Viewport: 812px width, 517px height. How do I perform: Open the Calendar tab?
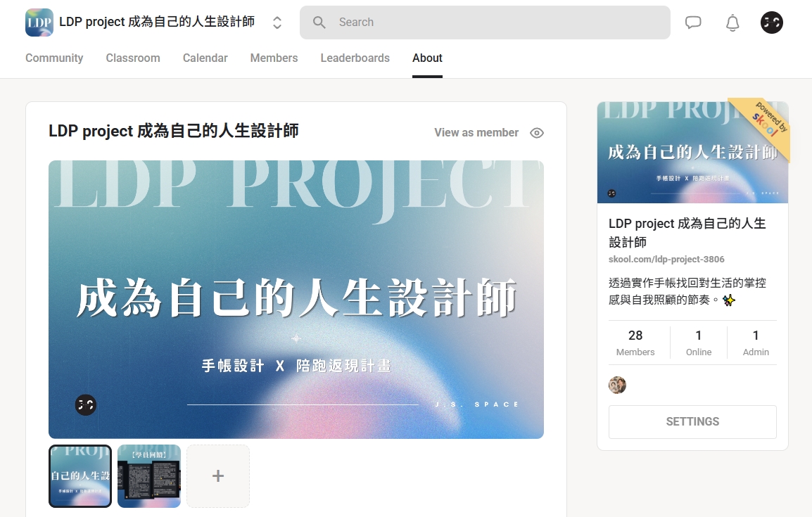coord(205,58)
